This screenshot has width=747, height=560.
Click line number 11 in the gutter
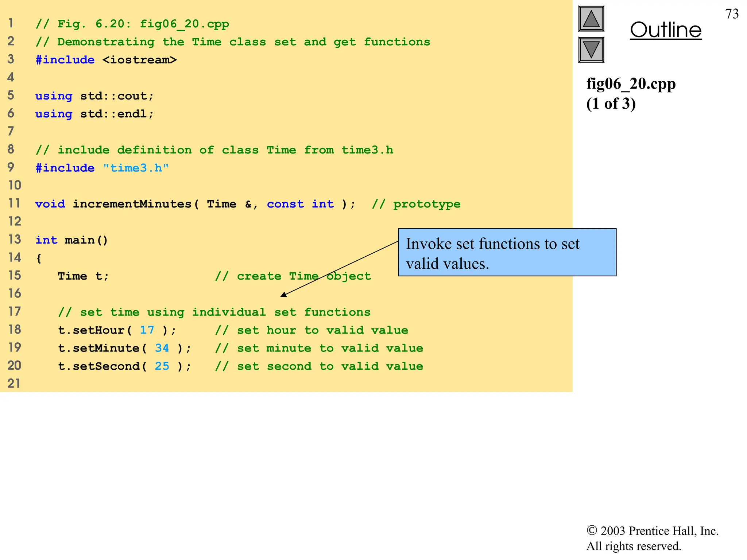coord(15,203)
